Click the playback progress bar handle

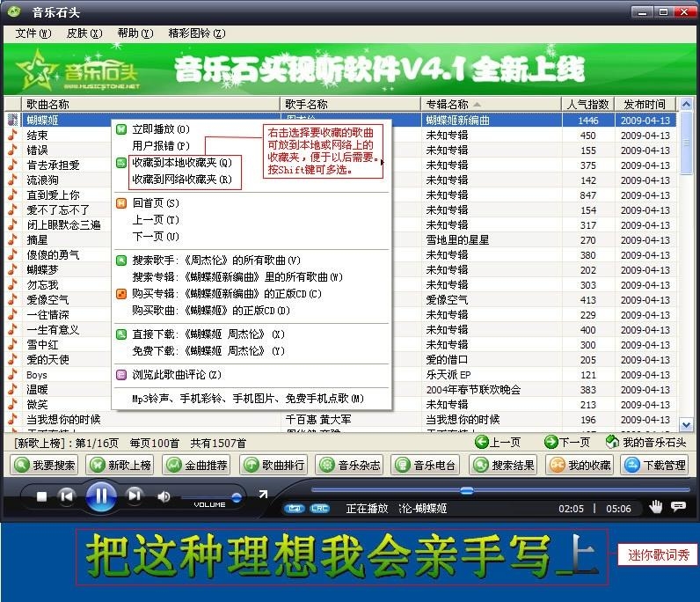tap(467, 490)
